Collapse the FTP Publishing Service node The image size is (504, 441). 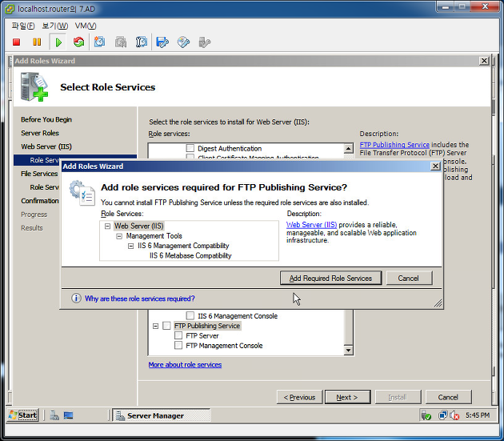coord(155,327)
